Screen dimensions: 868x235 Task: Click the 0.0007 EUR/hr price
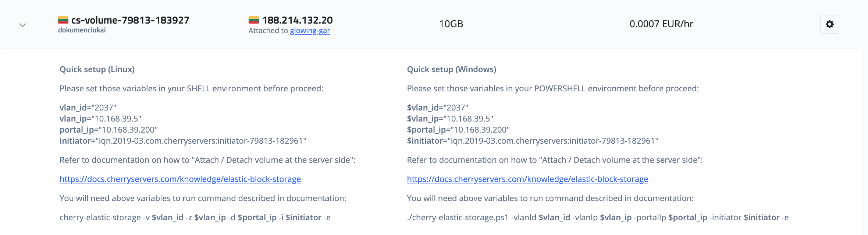(x=661, y=24)
